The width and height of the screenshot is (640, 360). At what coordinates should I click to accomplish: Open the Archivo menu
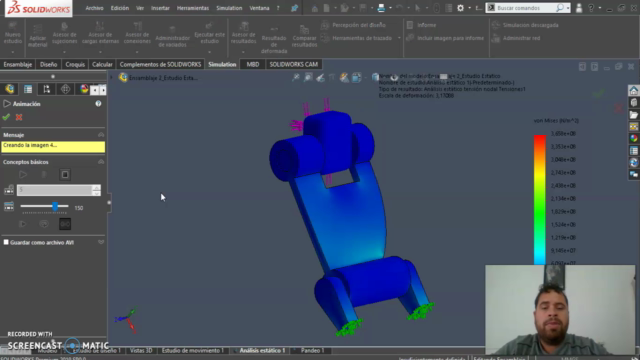coord(94,8)
